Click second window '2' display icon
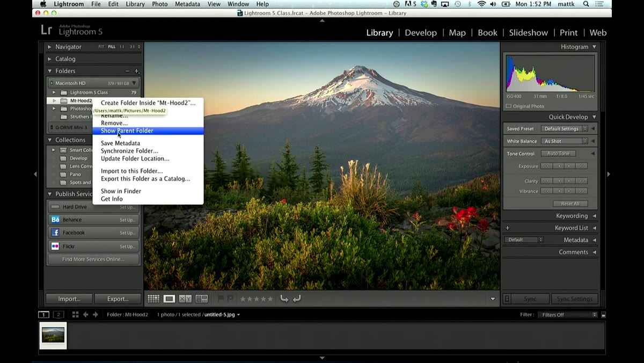Viewport: 644px width, 363px height. pyautogui.click(x=58, y=315)
